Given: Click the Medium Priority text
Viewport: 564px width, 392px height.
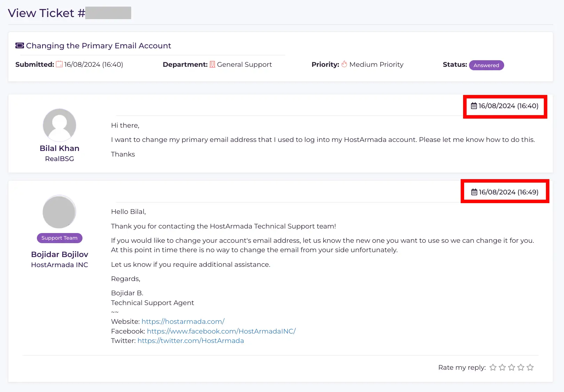Looking at the screenshot, I should pos(376,64).
